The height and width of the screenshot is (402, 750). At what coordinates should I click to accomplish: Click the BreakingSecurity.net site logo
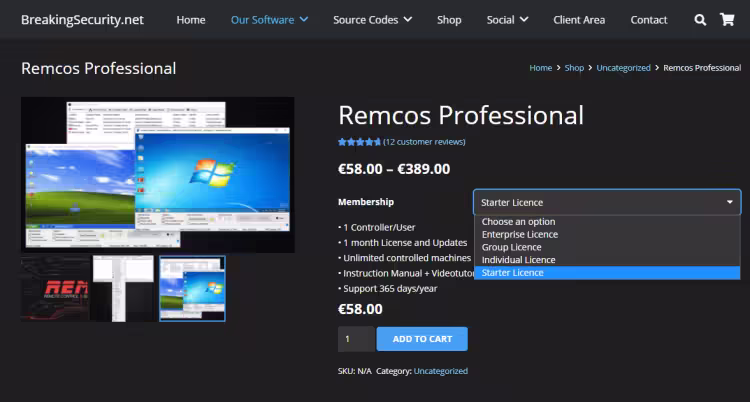pyautogui.click(x=82, y=20)
